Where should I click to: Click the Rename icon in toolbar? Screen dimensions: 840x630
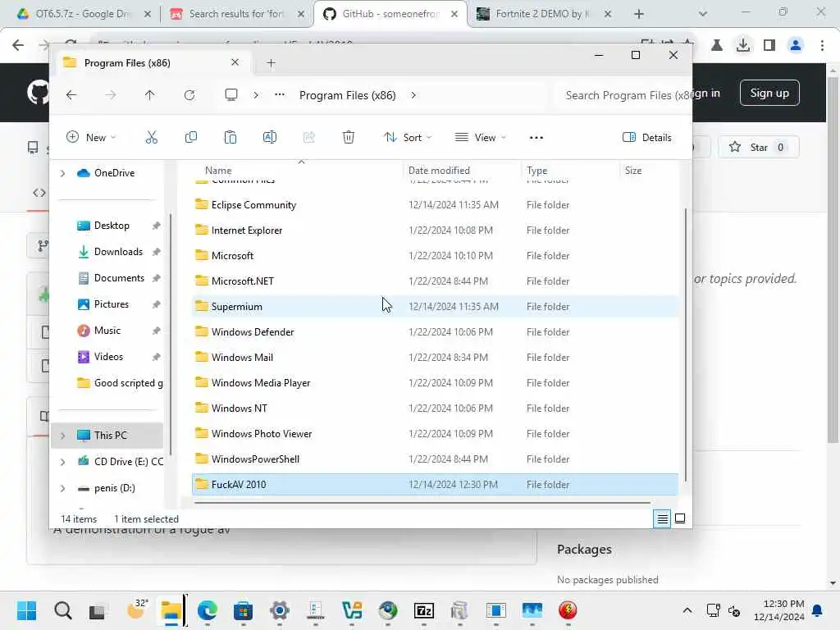(269, 138)
